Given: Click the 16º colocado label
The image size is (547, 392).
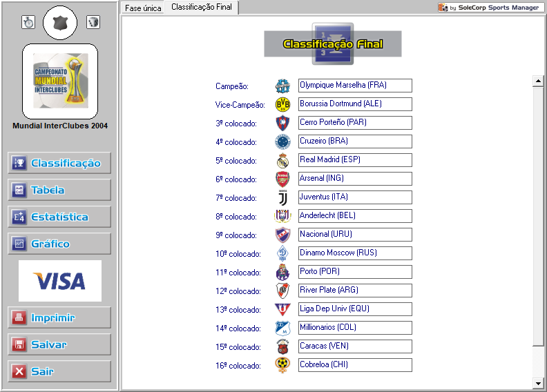Looking at the screenshot, I should [x=238, y=366].
